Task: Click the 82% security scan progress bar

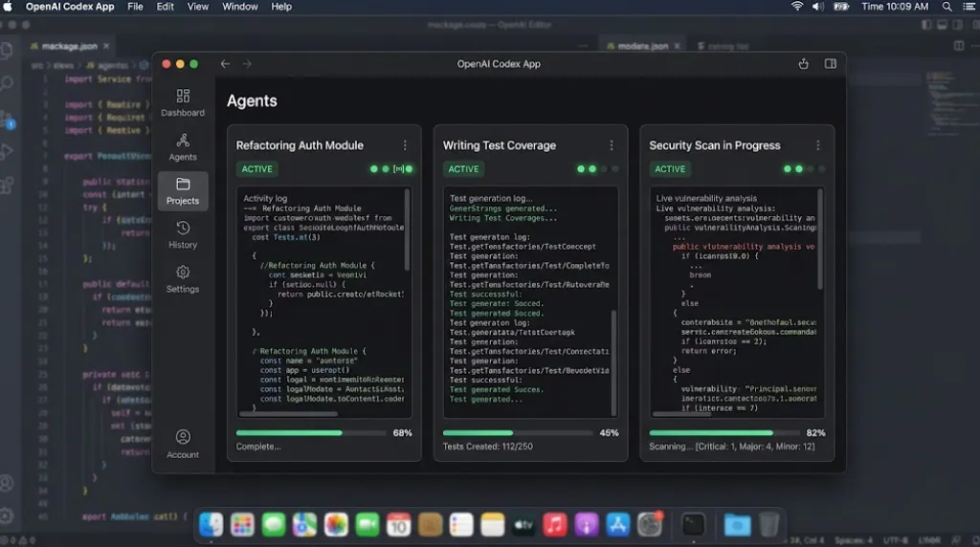Action: pos(724,433)
